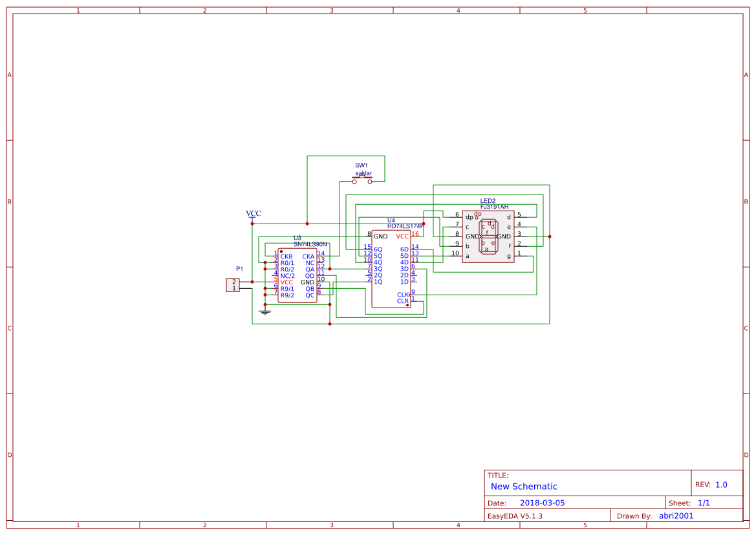
Task: Click the "R9/2" pin name on U3
Action: pyautogui.click(x=287, y=295)
